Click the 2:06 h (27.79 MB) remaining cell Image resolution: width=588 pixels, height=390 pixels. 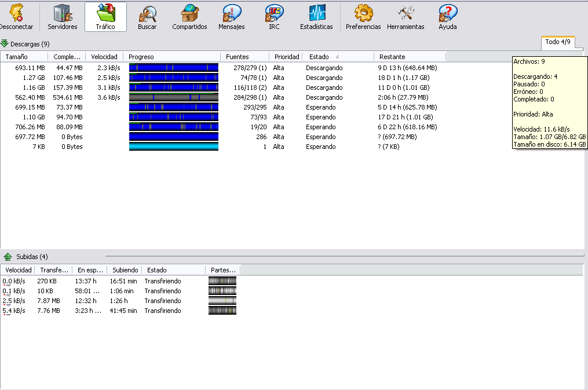click(403, 97)
